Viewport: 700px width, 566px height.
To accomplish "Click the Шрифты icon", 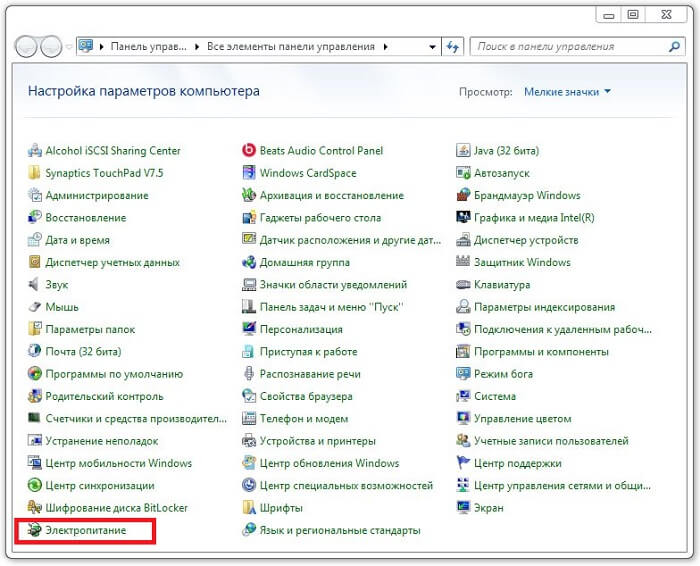I will coord(249,508).
